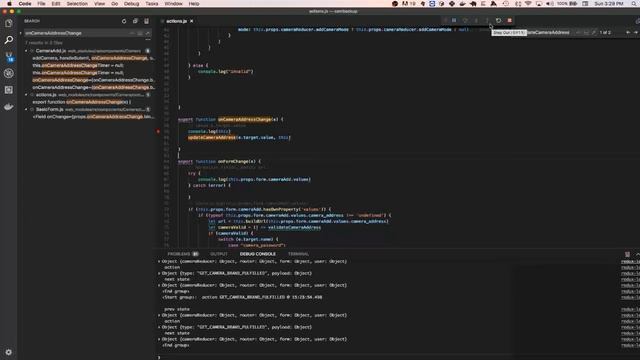Toggle regex in search input
This screenshot has height=360, width=640.
(x=147, y=33)
